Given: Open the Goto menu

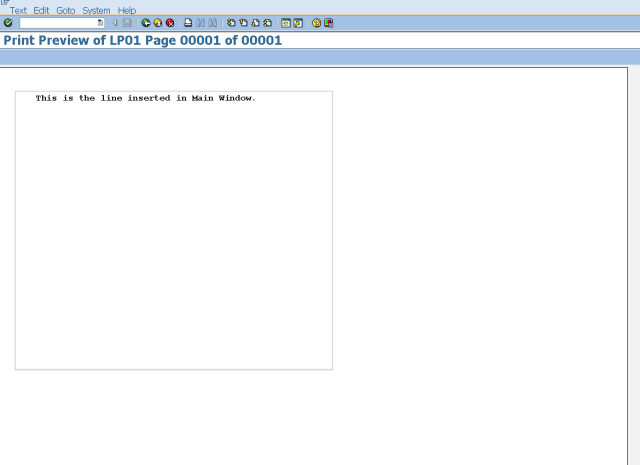Looking at the screenshot, I should point(65,11).
